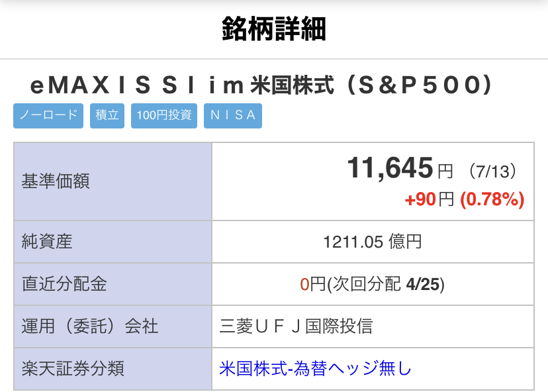Click the eMAXIS Slim 米国株式 fund title
Image resolution: width=548 pixels, height=392 pixels.
(x=261, y=85)
